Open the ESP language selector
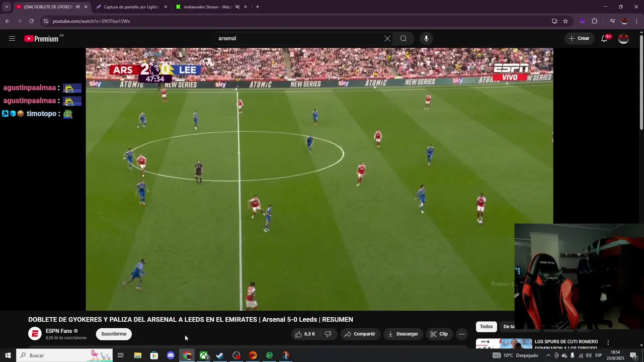 [599, 355]
